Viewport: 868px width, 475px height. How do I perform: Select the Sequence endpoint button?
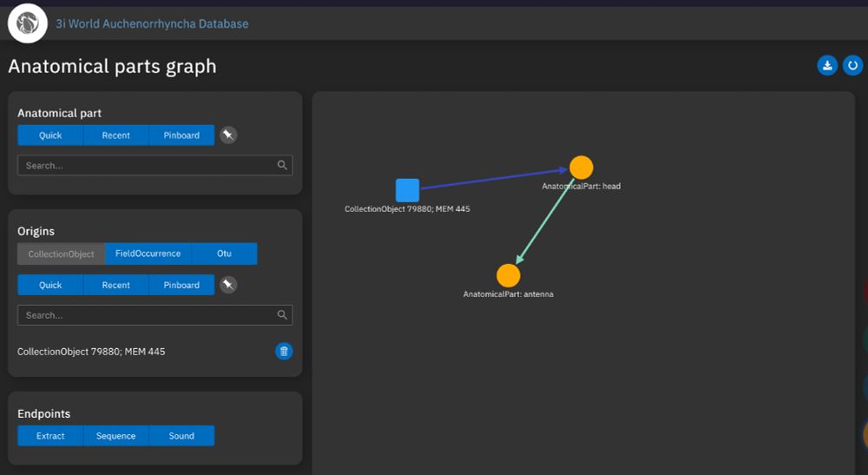click(x=115, y=436)
